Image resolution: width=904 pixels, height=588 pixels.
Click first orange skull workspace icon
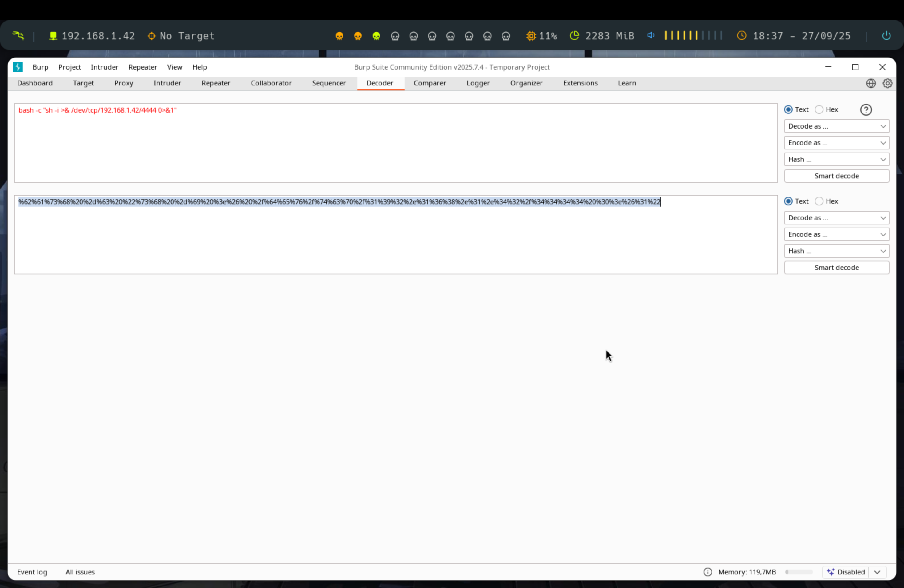pos(339,36)
